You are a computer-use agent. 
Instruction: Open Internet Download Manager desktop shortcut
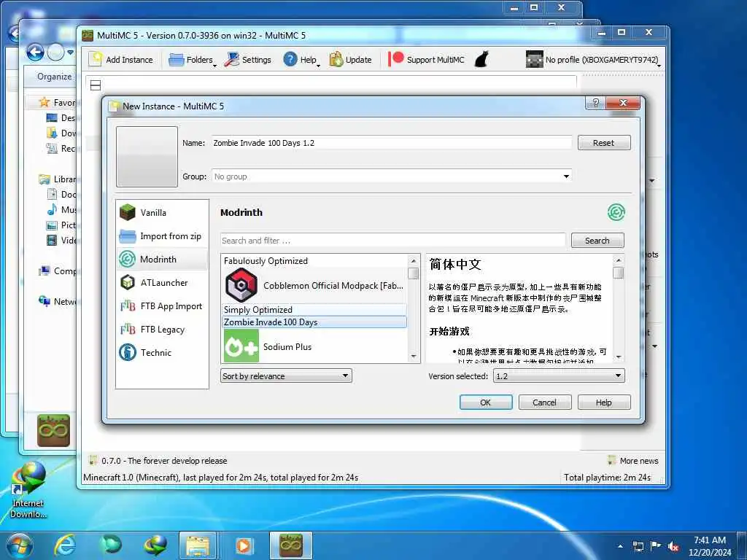coord(28,491)
